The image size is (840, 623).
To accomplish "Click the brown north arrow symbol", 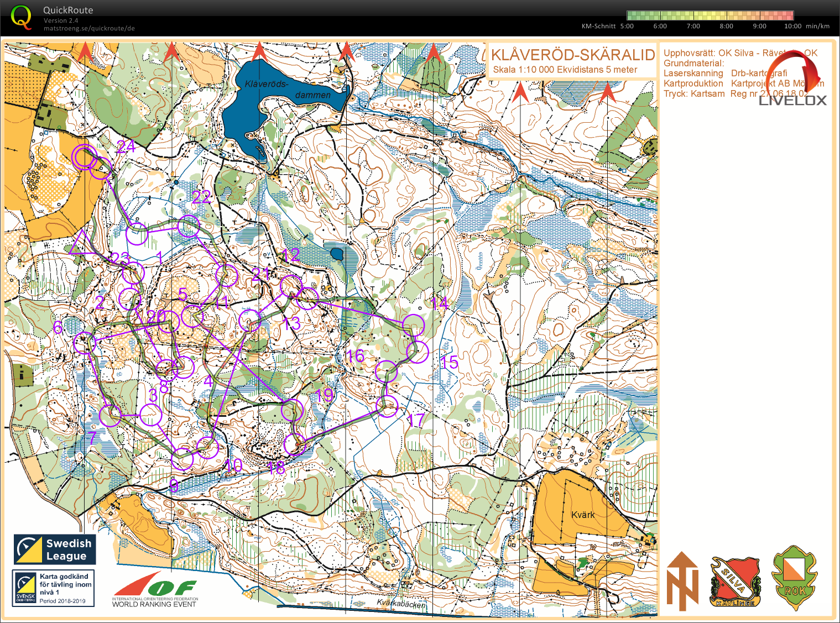I will [x=682, y=581].
